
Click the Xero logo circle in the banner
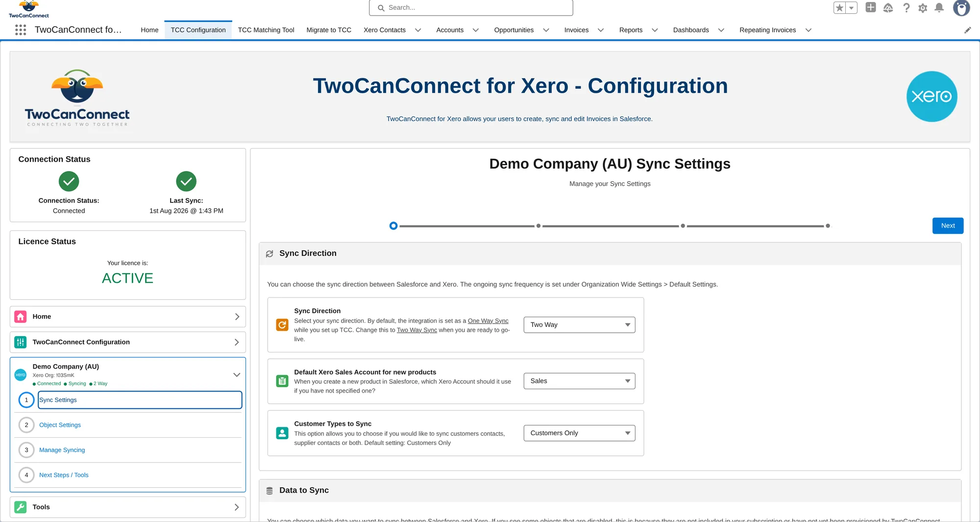[931, 97]
